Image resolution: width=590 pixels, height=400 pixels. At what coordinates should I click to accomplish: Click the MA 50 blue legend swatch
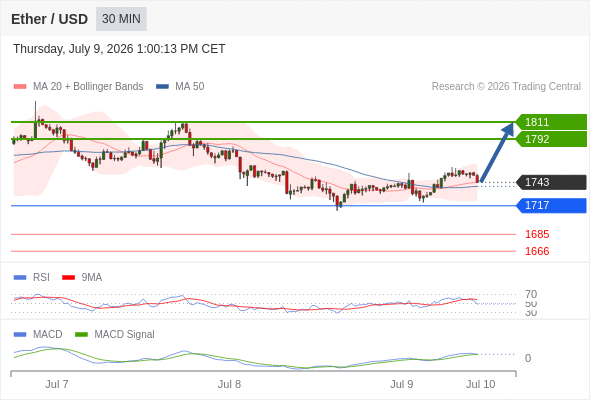point(162,87)
